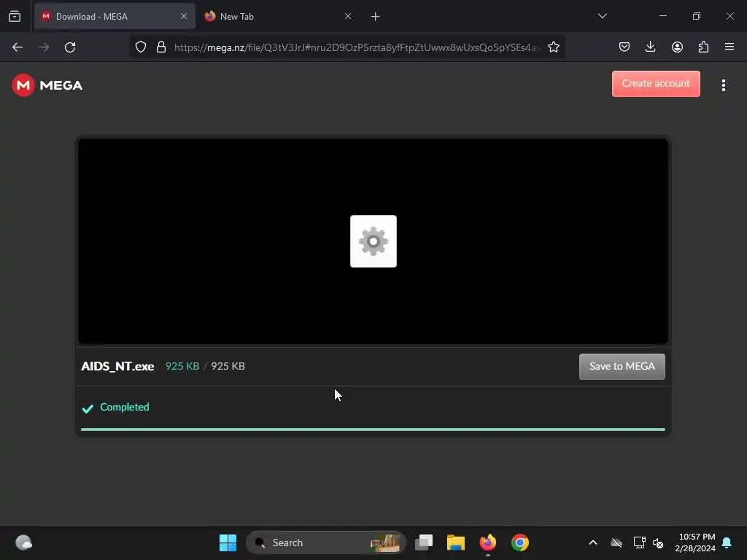747x560 pixels.
Task: Click the taskbar Search box
Action: point(326,542)
